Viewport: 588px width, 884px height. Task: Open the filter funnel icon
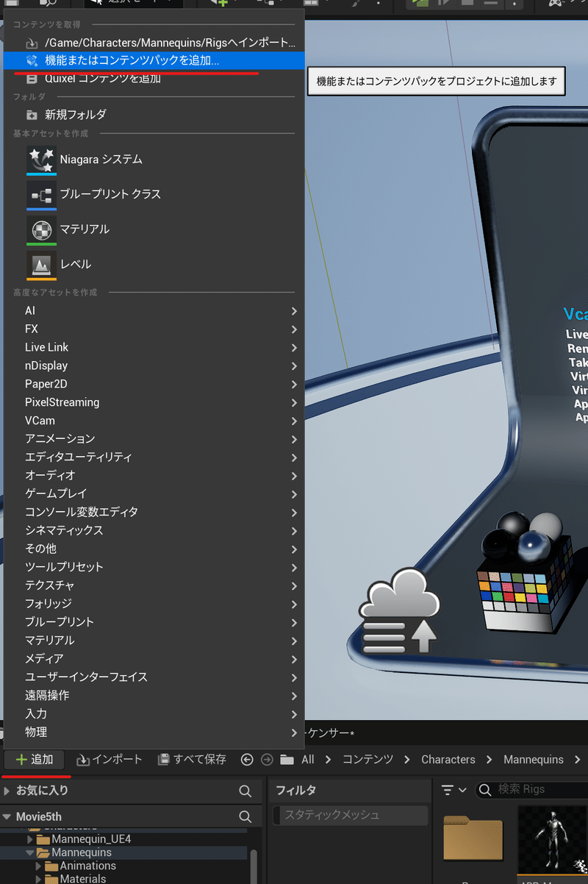point(448,789)
